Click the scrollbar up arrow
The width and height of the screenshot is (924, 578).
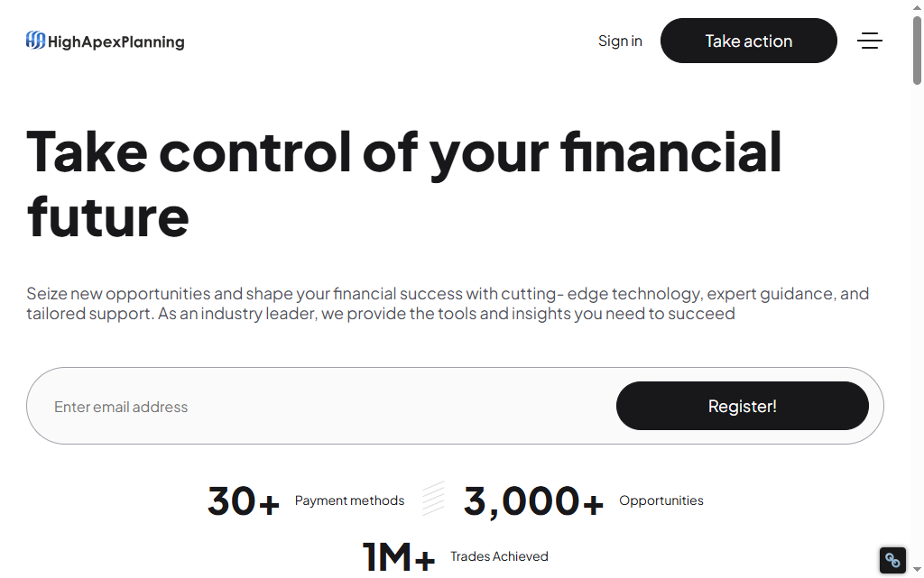(917, 7)
